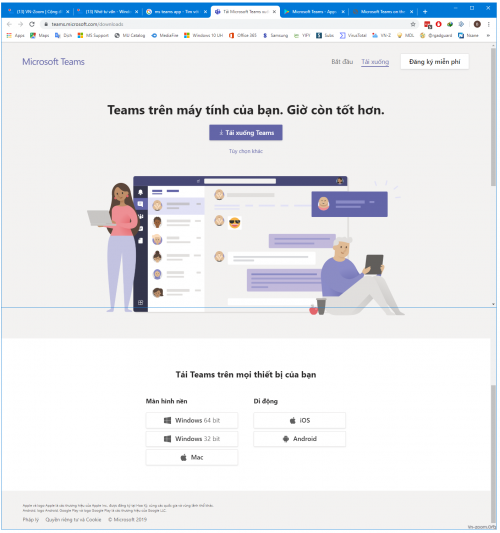Viewport: 500px width, 533px height.
Task: Open the Chrome profile avatar
Action: pyautogui.click(x=477, y=24)
